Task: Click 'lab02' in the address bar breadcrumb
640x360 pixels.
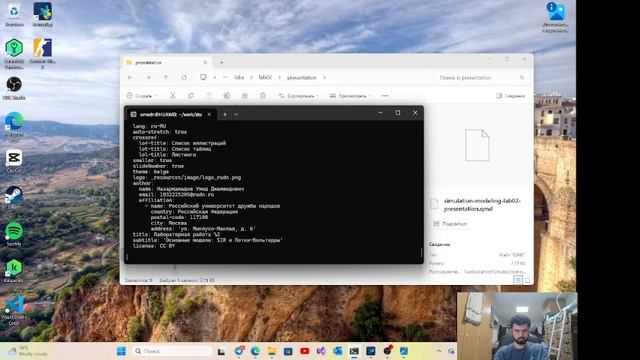Action: click(x=265, y=77)
